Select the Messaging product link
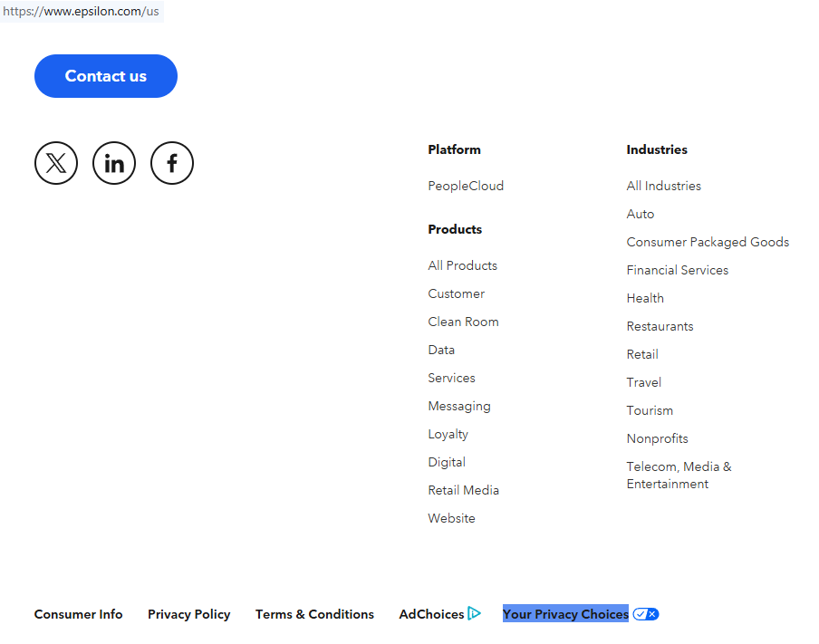This screenshot has height=644, width=819. pyautogui.click(x=459, y=406)
